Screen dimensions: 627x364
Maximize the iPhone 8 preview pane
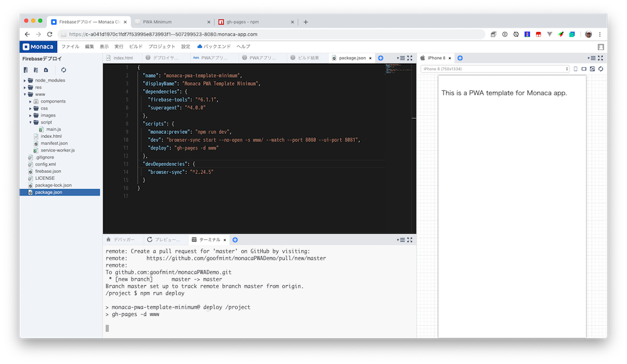click(601, 58)
